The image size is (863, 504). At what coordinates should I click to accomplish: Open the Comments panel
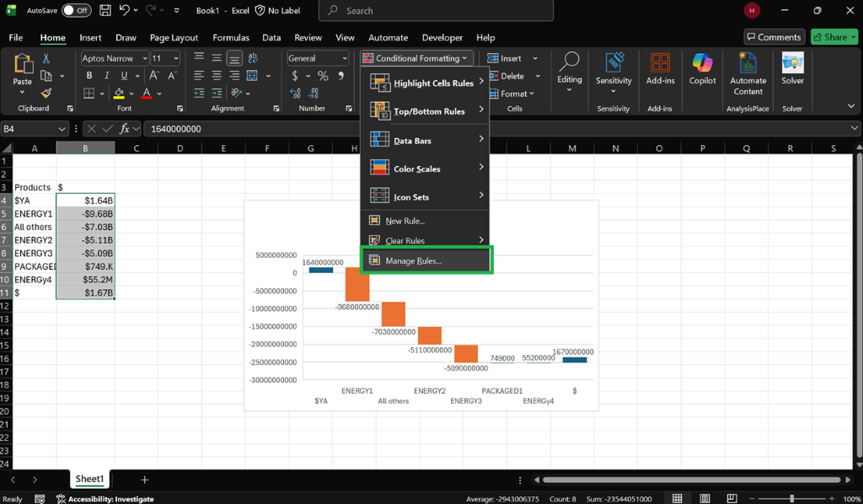(x=774, y=36)
